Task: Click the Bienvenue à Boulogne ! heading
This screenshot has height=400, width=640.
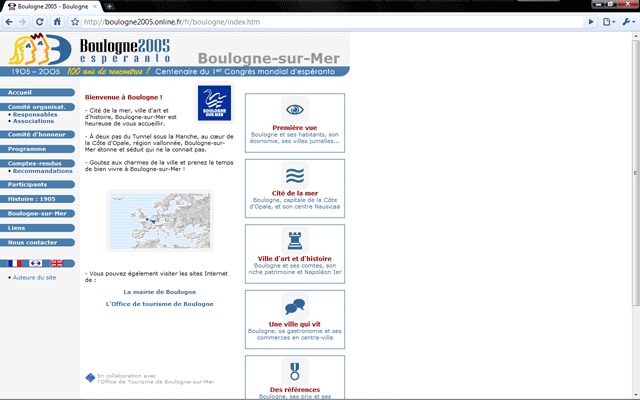Action: click(x=124, y=98)
